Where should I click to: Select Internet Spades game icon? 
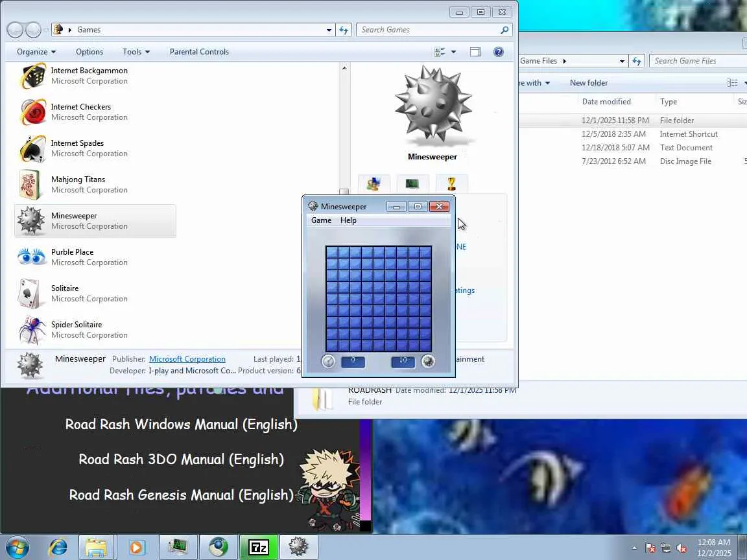[x=32, y=148]
